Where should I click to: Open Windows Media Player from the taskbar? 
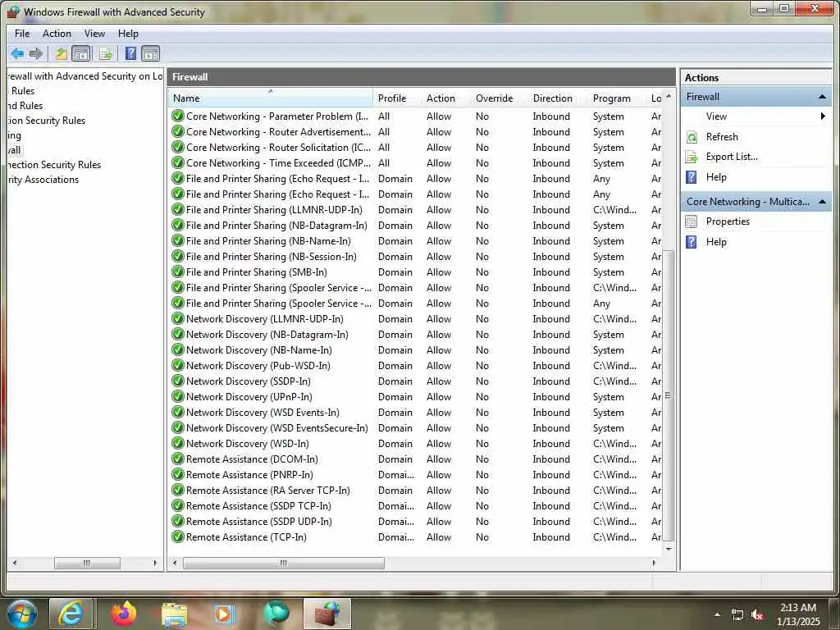224,614
